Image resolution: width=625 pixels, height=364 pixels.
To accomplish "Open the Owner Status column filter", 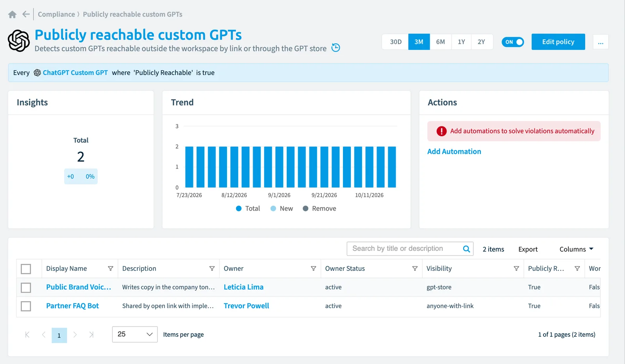I will click(x=415, y=268).
